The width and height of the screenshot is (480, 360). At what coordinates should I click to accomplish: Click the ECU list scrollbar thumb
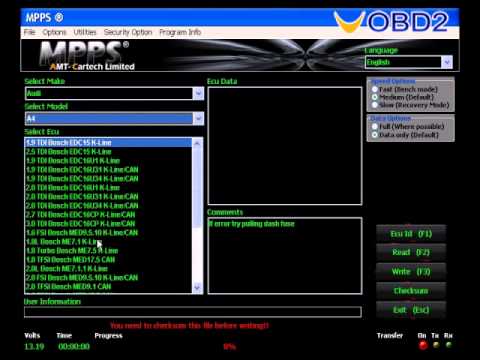coord(197,188)
